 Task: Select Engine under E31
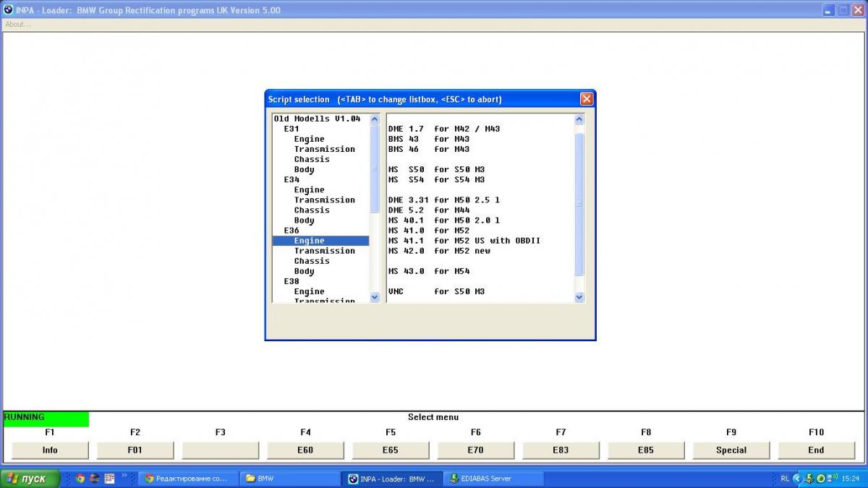point(310,139)
